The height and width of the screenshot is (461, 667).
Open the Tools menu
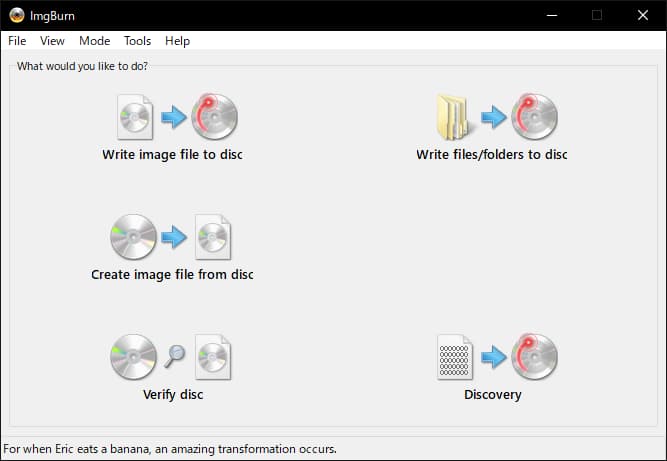137,41
